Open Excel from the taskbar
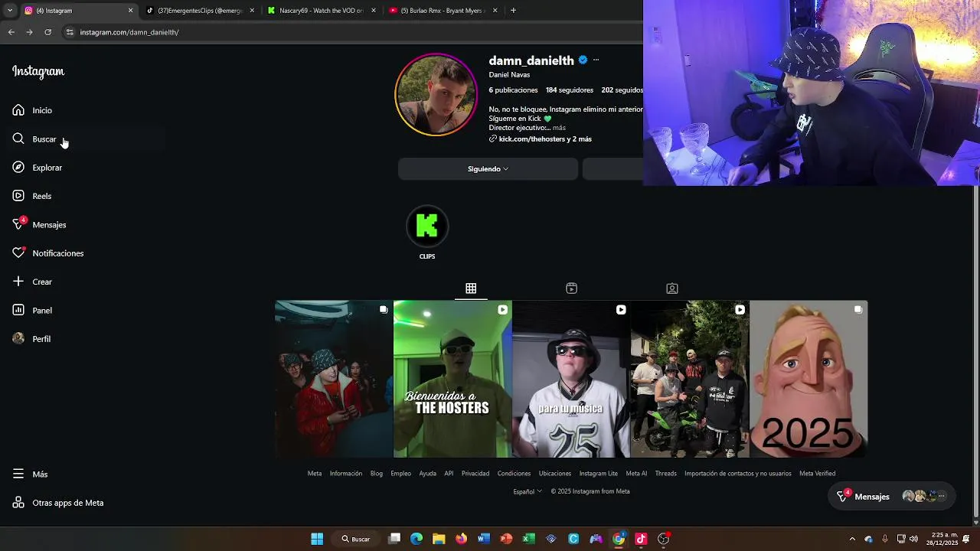 (x=528, y=539)
